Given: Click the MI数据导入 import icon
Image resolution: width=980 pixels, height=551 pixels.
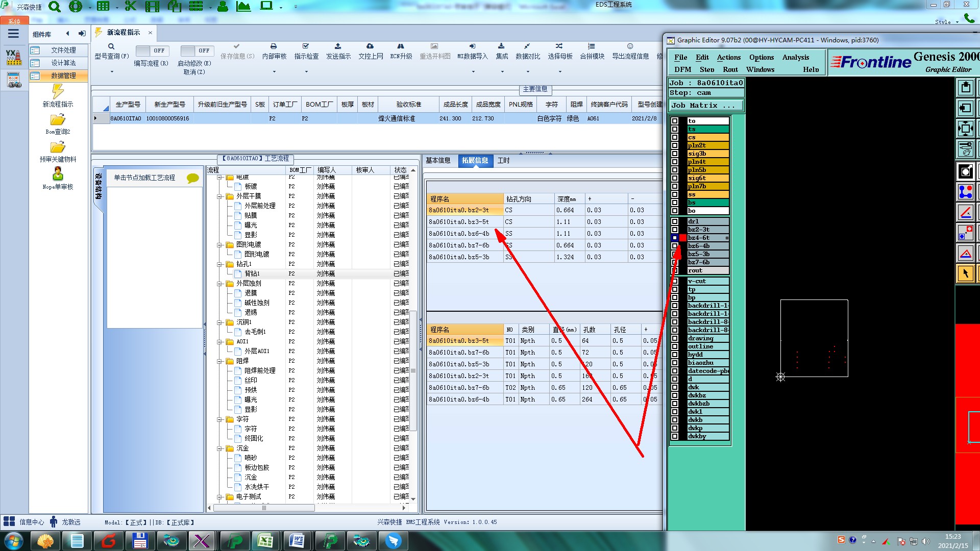Looking at the screenshot, I should [472, 46].
